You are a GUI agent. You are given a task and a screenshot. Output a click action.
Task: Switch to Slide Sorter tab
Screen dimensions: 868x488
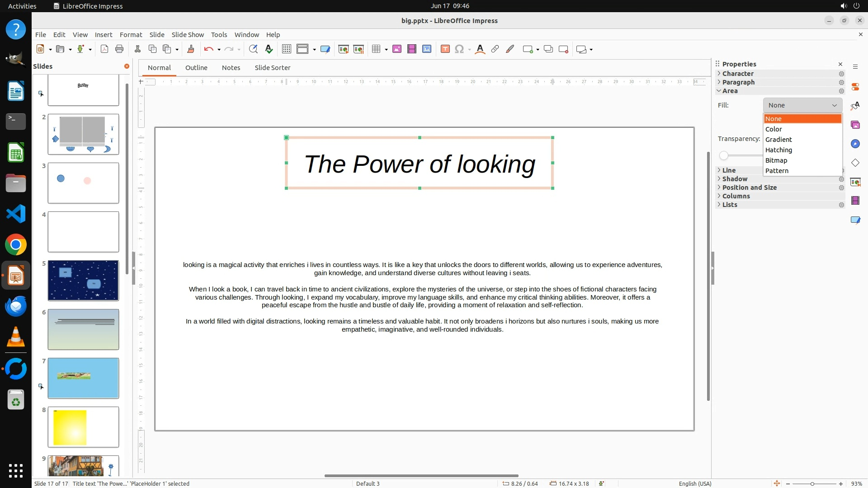pyautogui.click(x=272, y=68)
